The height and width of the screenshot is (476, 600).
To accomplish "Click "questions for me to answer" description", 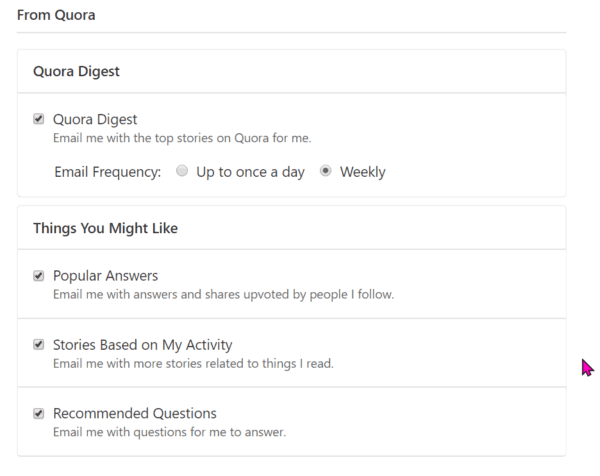I will click(x=170, y=432).
